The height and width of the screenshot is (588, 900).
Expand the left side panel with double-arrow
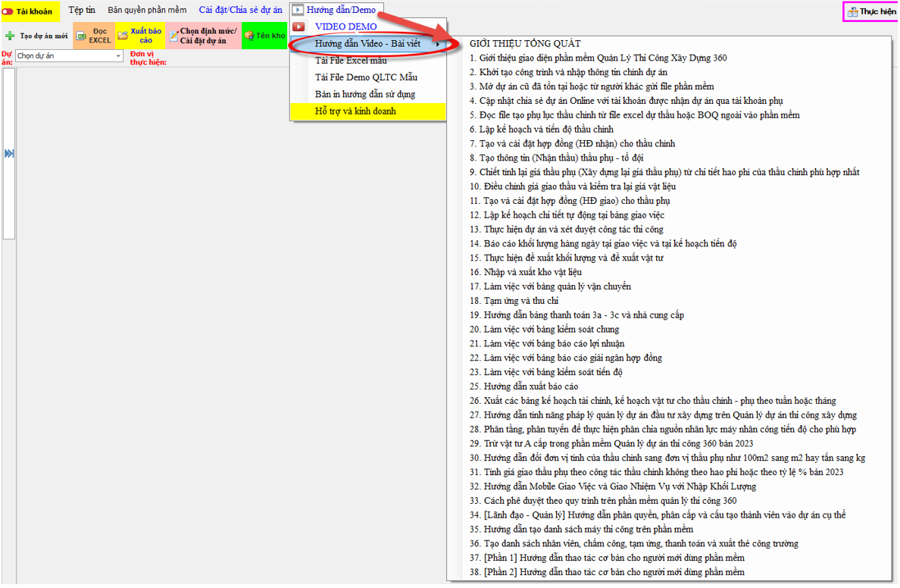8,153
